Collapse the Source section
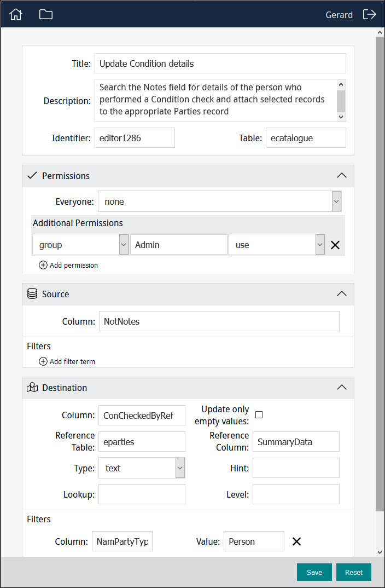Image resolution: width=385 pixels, height=588 pixels. click(x=342, y=294)
